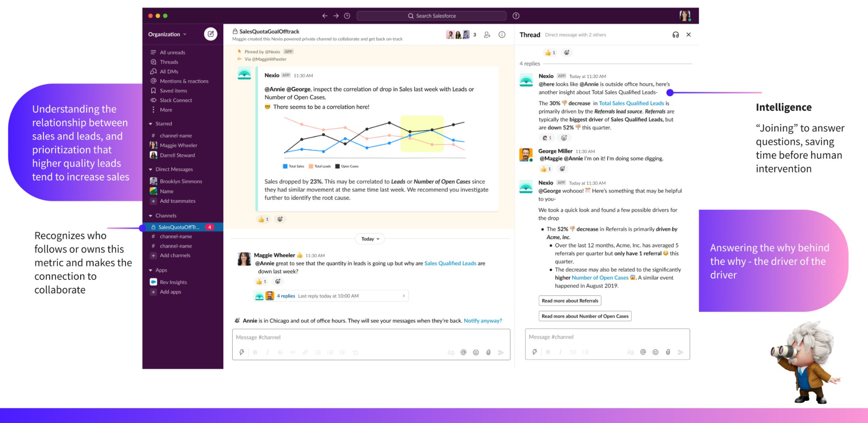Insert link in main message composer
Viewport: 868px width, 423px height.
tap(305, 352)
